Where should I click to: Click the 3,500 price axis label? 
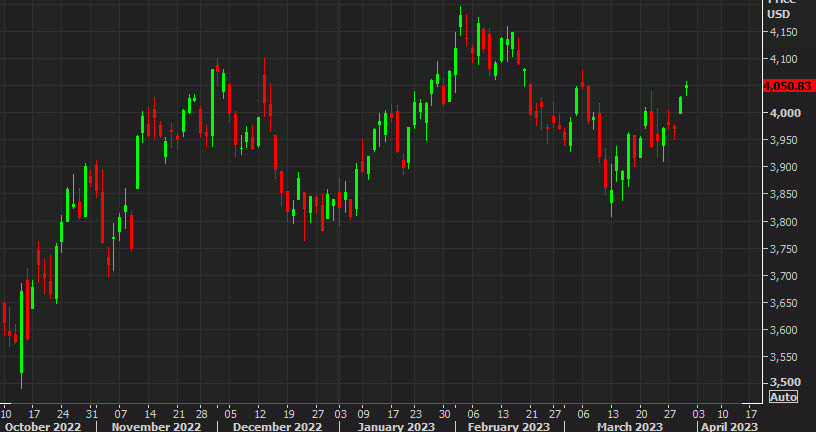point(783,382)
